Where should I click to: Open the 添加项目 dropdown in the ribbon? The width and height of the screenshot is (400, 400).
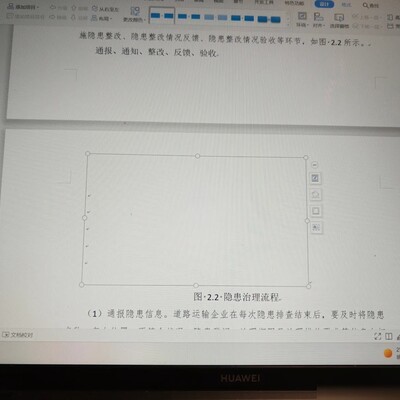tap(23, 7)
